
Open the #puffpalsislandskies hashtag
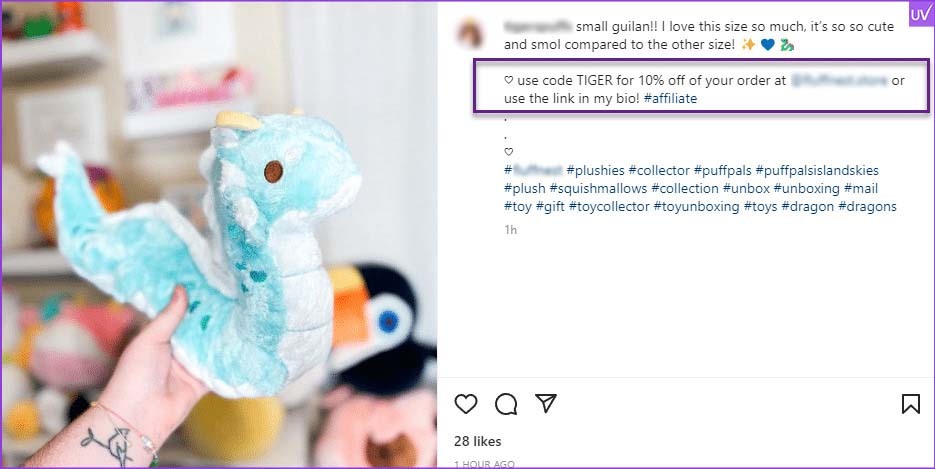(x=817, y=170)
